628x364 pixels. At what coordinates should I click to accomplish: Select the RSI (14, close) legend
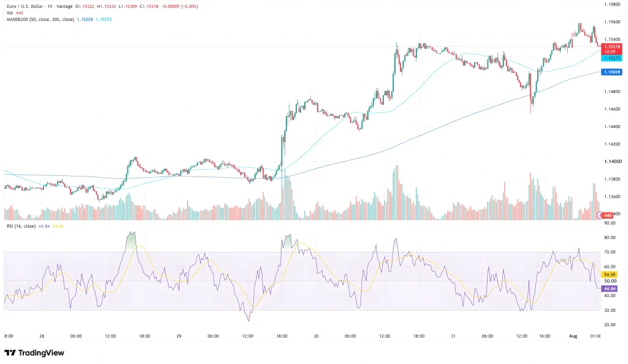click(21, 226)
